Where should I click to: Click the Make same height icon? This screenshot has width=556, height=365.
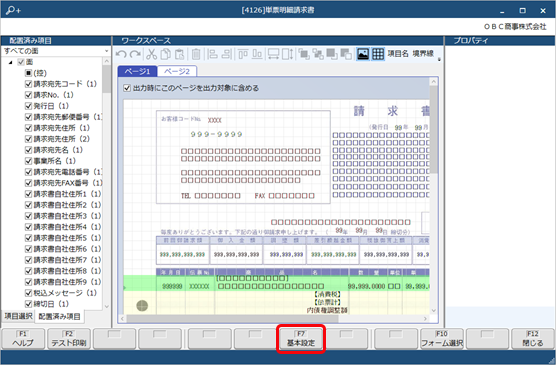tap(288, 54)
